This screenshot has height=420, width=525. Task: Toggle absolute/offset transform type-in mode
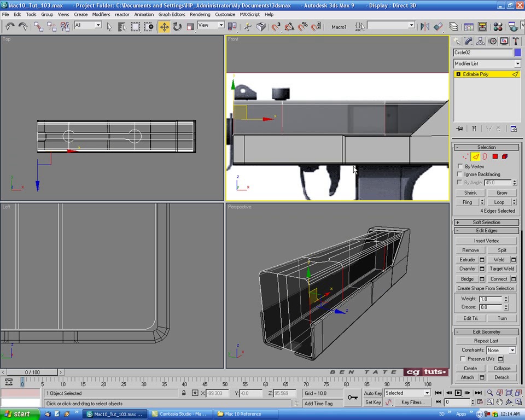195,393
